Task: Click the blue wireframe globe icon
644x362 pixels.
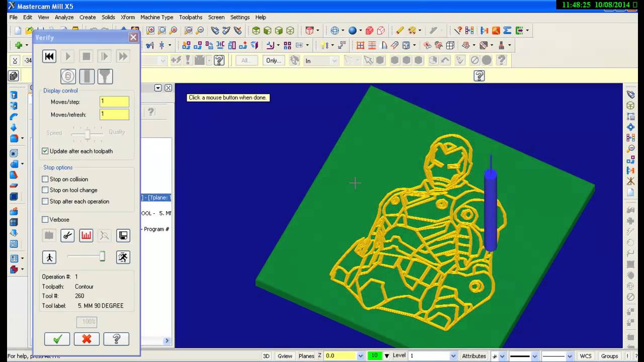Action: 335,31
